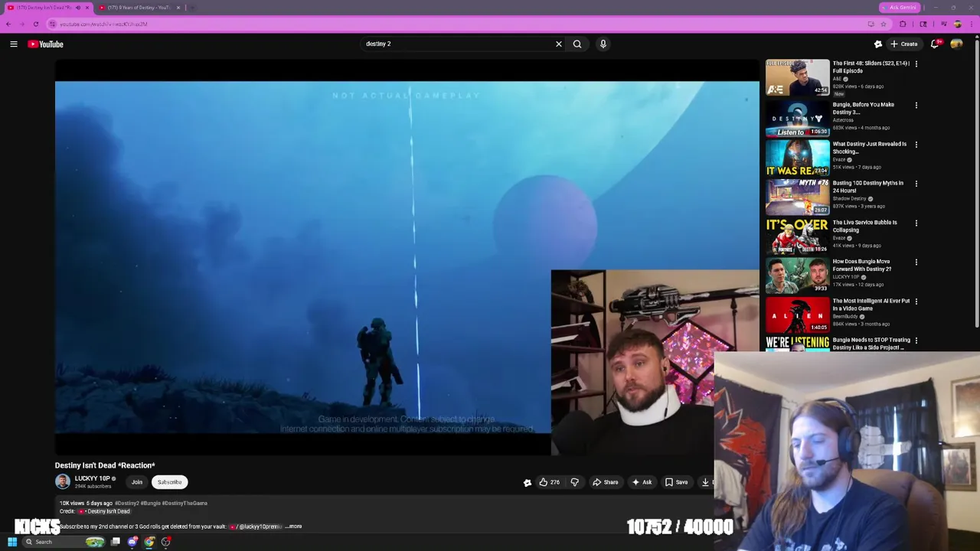
Task: Go to the YouTube home logo
Action: pos(46,44)
